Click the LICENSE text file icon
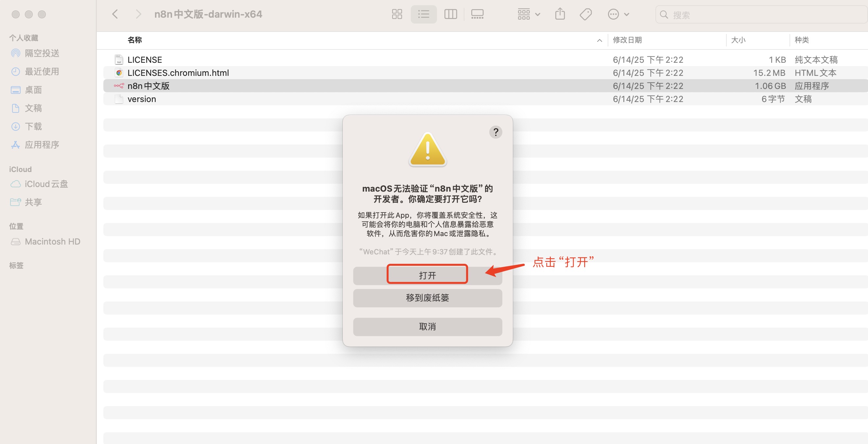The width and height of the screenshot is (868, 444). [119, 60]
